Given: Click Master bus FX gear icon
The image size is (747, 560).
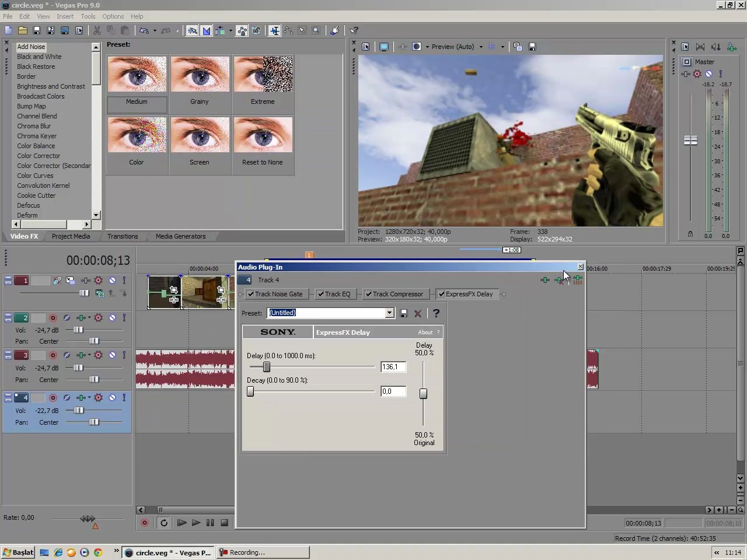Looking at the screenshot, I should (x=697, y=74).
